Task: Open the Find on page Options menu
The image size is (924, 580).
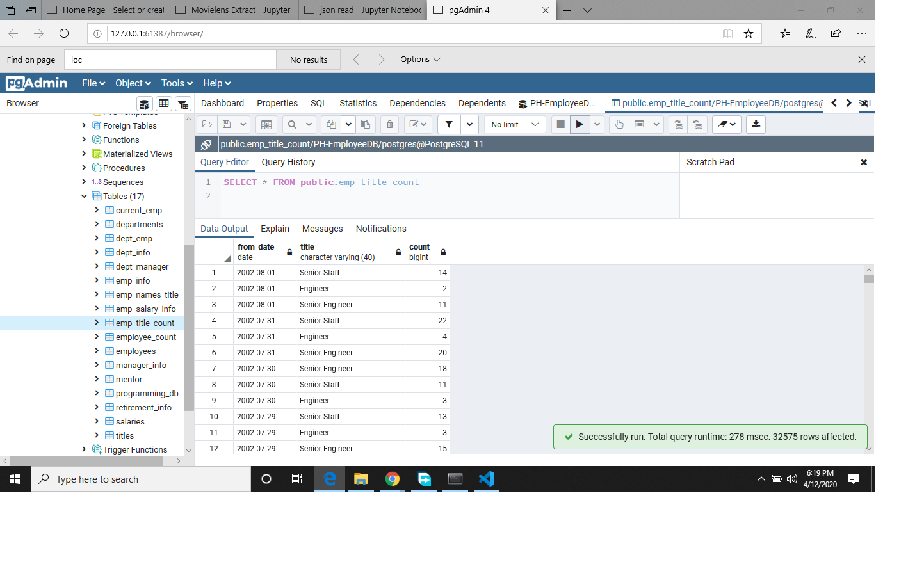Action: click(420, 60)
